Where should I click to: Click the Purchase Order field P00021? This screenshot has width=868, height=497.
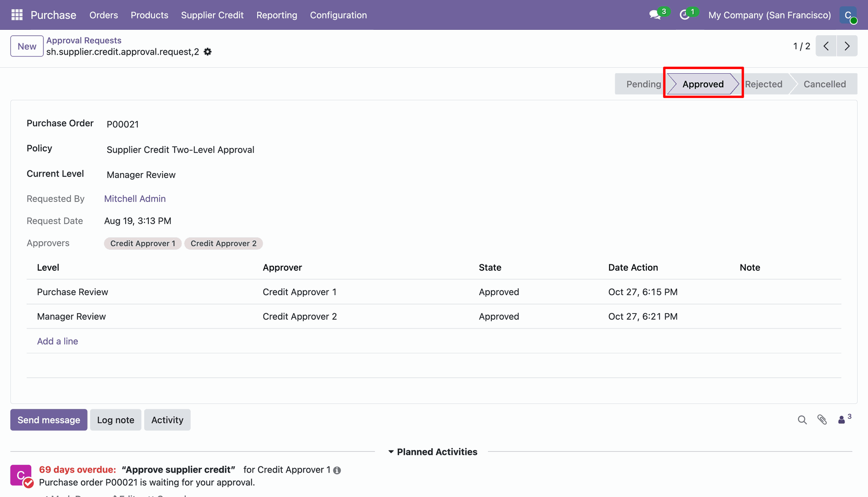(x=123, y=124)
